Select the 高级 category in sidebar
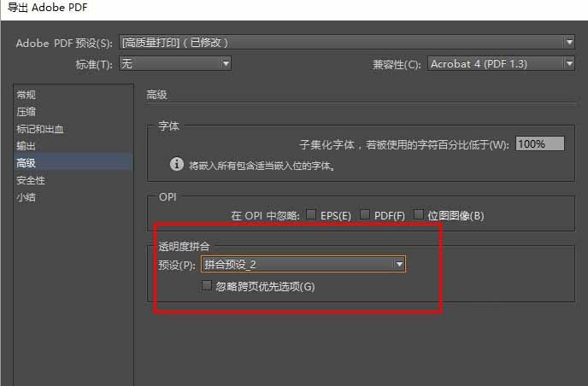Image resolution: width=588 pixels, height=386 pixels. coord(73,163)
